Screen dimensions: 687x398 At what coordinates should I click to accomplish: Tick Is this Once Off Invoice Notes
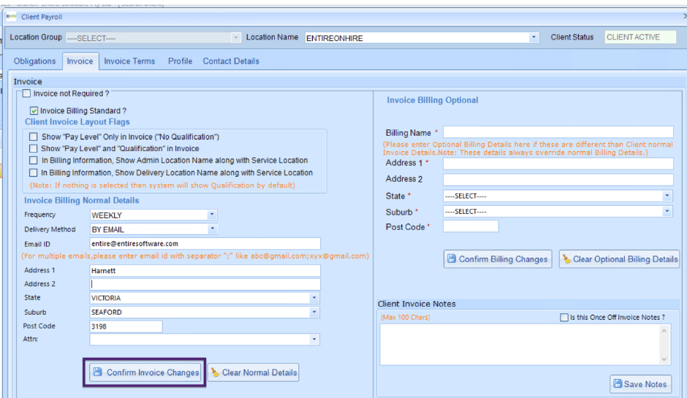(564, 317)
